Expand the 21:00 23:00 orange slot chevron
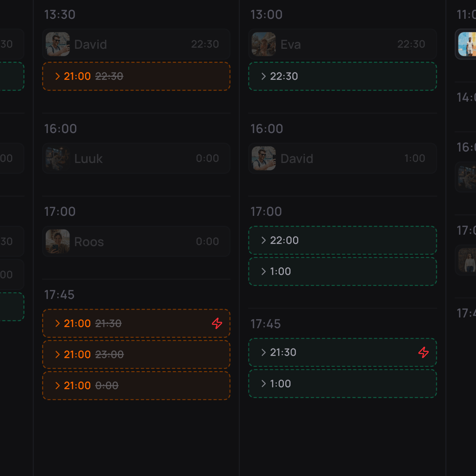The image size is (476, 476). 57,355
